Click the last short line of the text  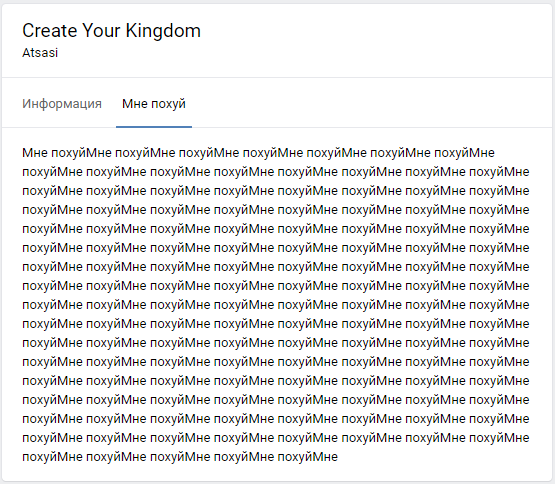[180, 457]
